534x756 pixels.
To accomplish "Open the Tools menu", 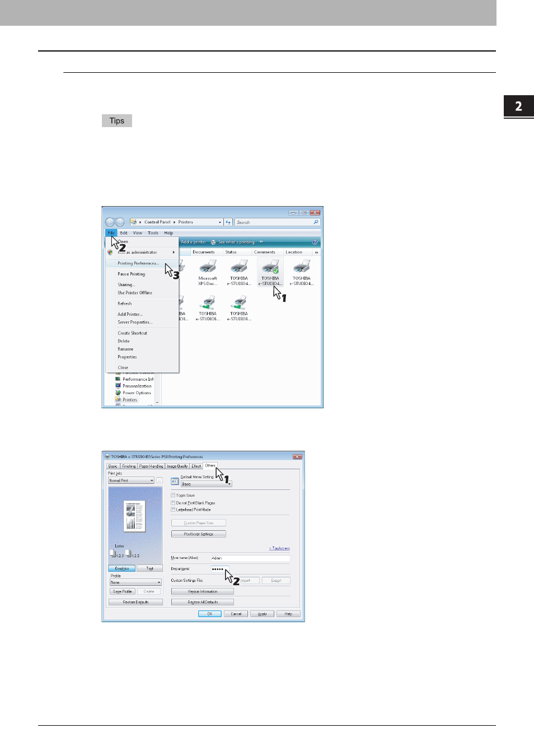I will tap(153, 233).
